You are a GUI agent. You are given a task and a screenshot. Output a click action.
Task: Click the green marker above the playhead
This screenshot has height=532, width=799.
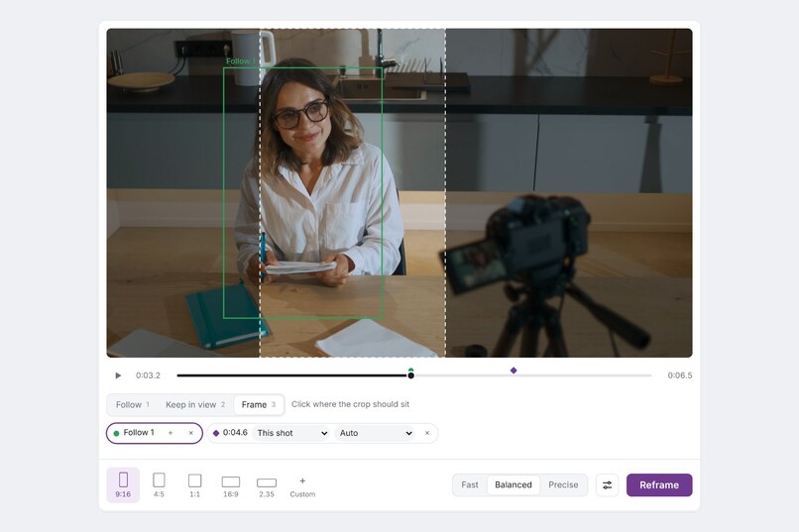tap(410, 371)
